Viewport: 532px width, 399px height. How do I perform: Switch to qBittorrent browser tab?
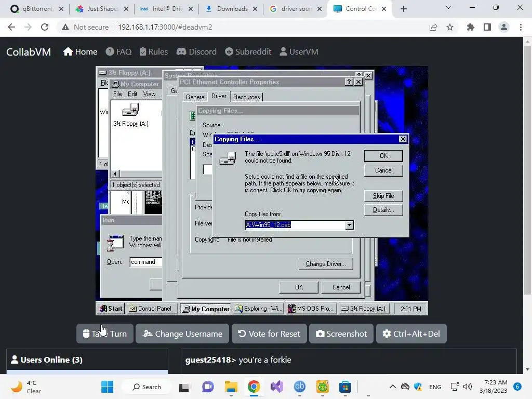[37, 9]
